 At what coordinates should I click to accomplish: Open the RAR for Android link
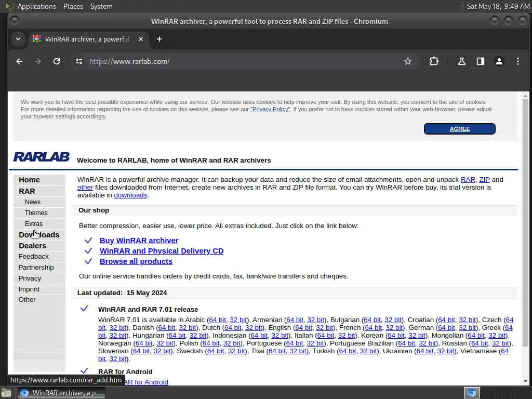coord(146,382)
